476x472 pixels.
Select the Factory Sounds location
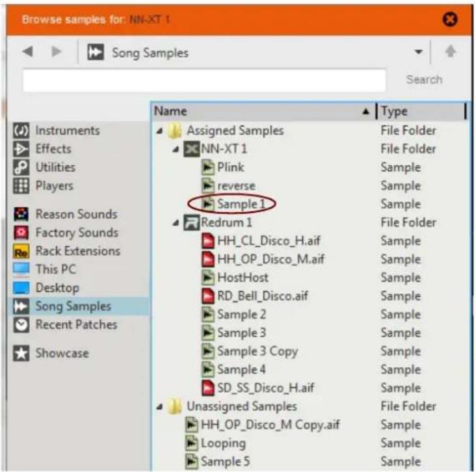pyautogui.click(x=77, y=233)
